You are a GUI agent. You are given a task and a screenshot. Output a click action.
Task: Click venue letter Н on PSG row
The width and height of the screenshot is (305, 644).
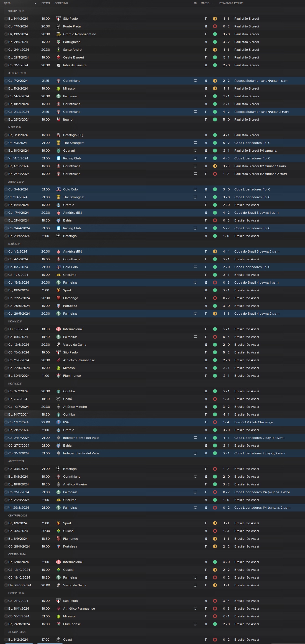[x=206, y=422]
